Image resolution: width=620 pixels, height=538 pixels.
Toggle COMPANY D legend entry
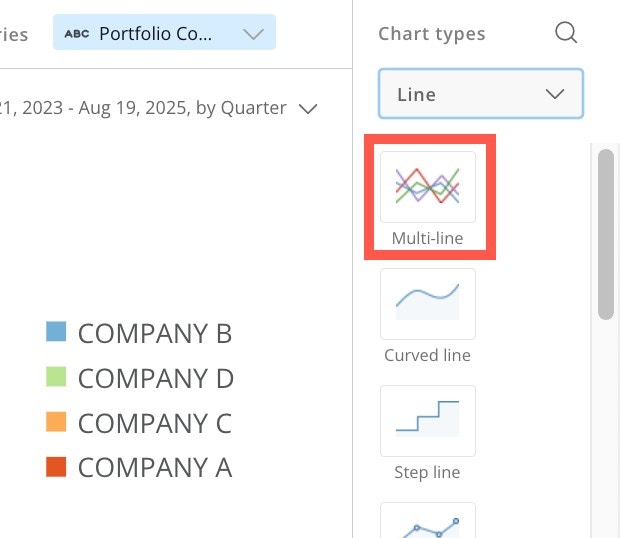[x=155, y=378]
